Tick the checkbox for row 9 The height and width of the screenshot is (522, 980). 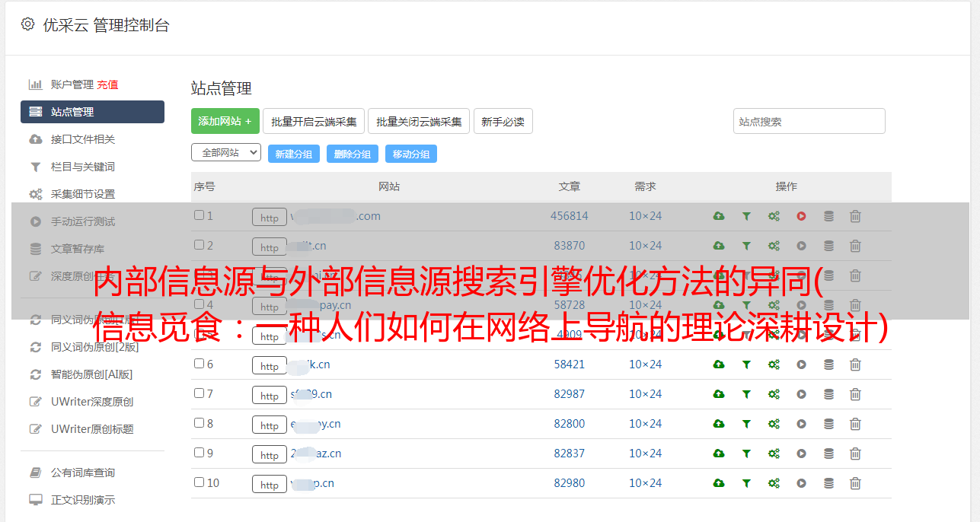pyautogui.click(x=199, y=453)
